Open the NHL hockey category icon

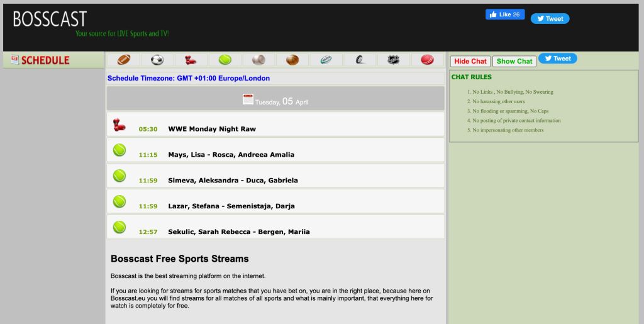tap(394, 60)
